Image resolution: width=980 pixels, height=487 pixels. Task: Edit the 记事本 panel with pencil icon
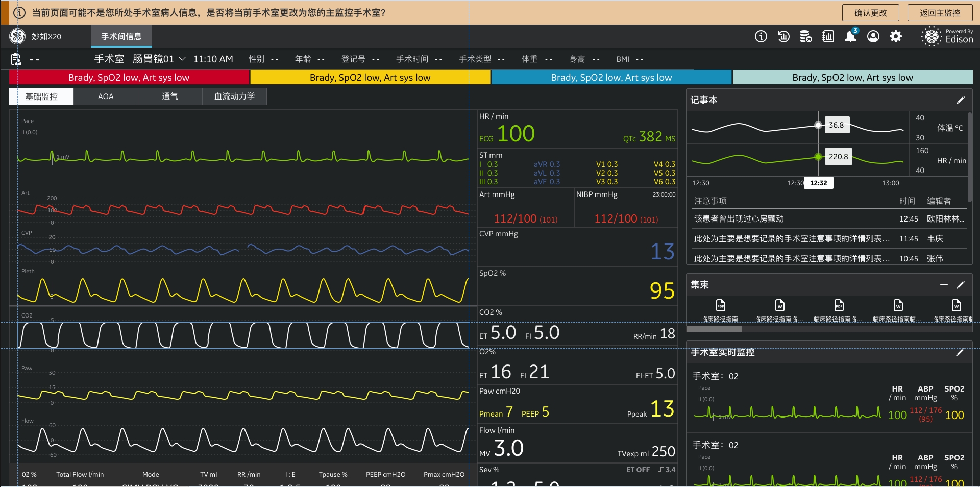(960, 100)
